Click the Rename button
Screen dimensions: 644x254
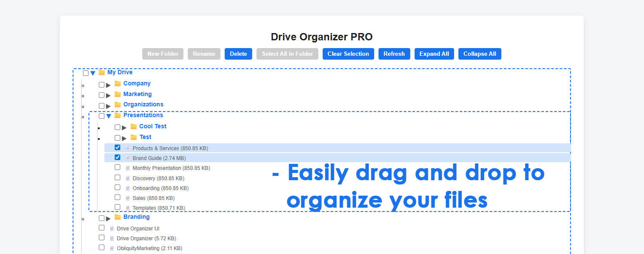[204, 54]
